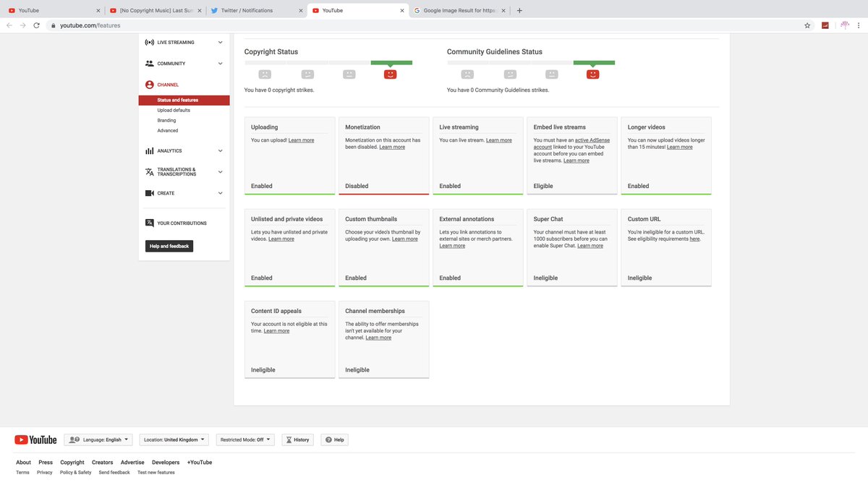Open Learn more link in Uploading card
The image size is (868, 488).
[x=301, y=140]
